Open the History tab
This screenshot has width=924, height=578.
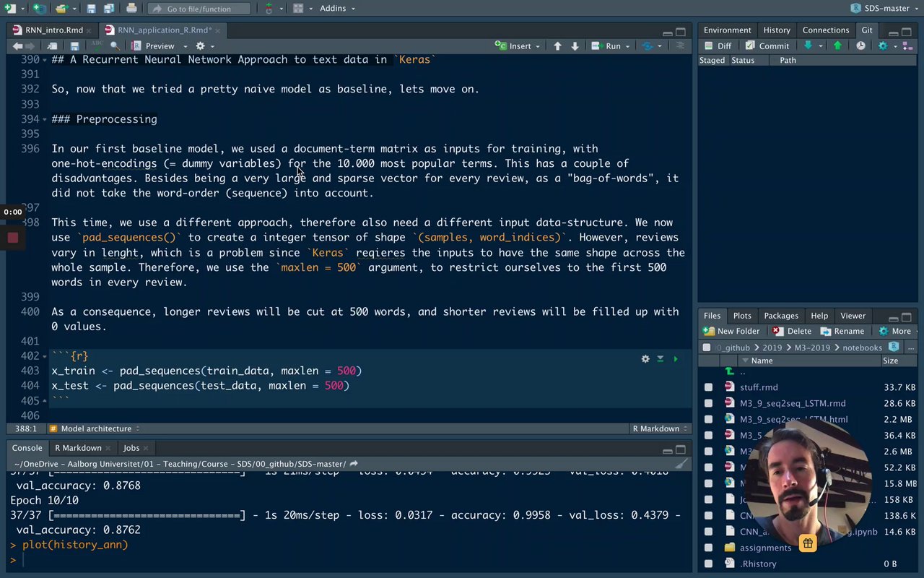777,30
